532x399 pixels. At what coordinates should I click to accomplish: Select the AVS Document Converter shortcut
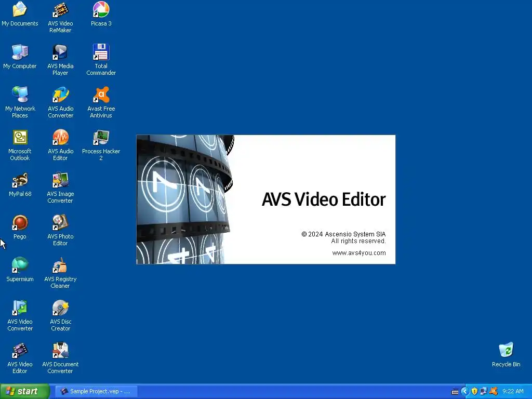click(x=60, y=358)
